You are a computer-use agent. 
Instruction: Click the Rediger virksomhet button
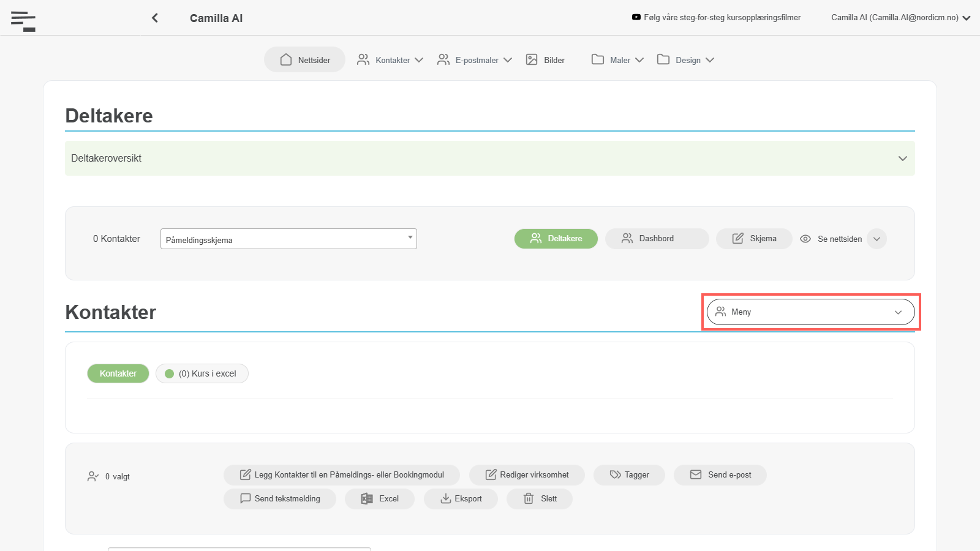pos(527,475)
